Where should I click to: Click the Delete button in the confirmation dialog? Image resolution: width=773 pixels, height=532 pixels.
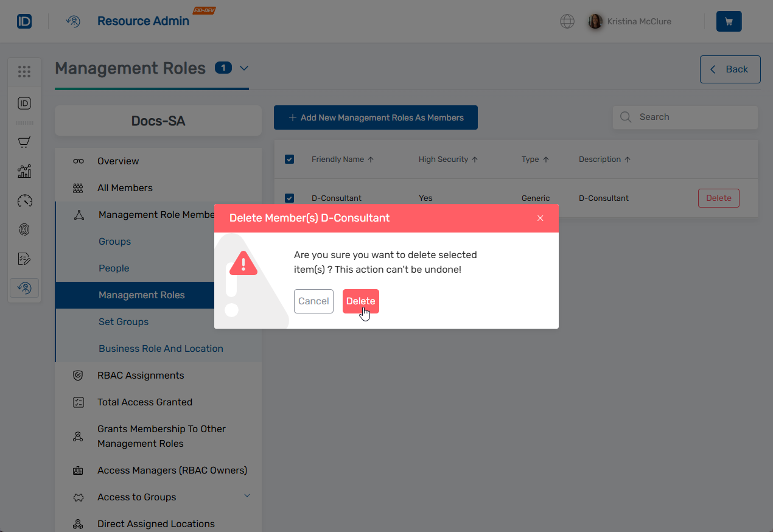pos(360,301)
